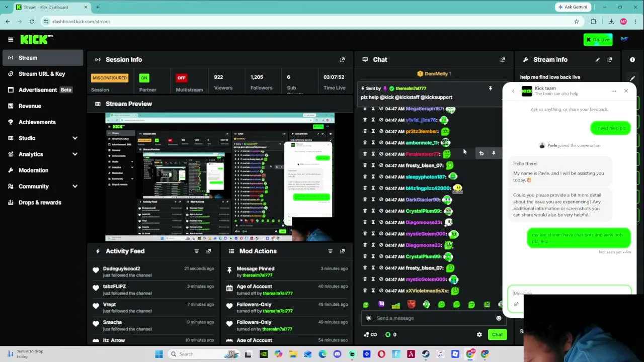Click chat username DarkGlacier99

(x=423, y=200)
